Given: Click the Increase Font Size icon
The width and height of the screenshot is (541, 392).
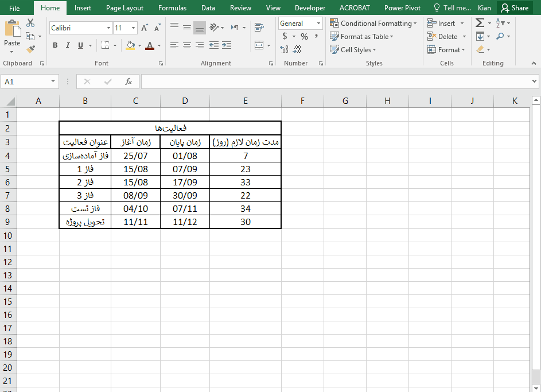Looking at the screenshot, I should click(145, 28).
